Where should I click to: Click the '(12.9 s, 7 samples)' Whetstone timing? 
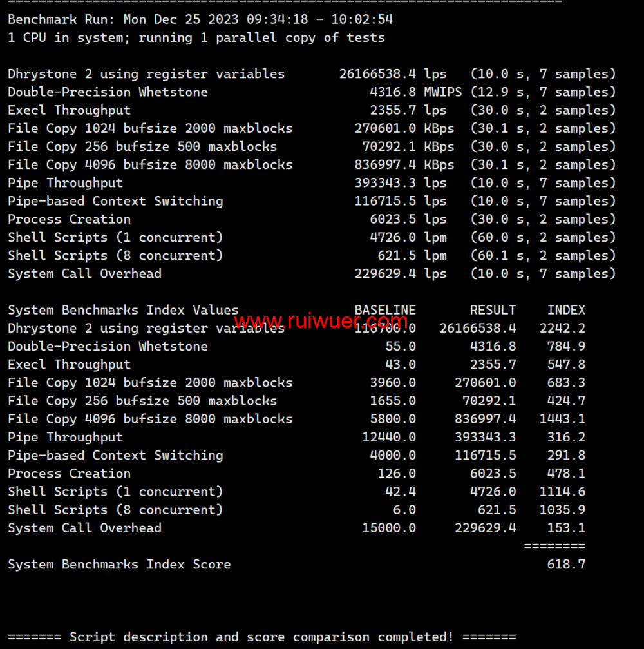pos(543,92)
